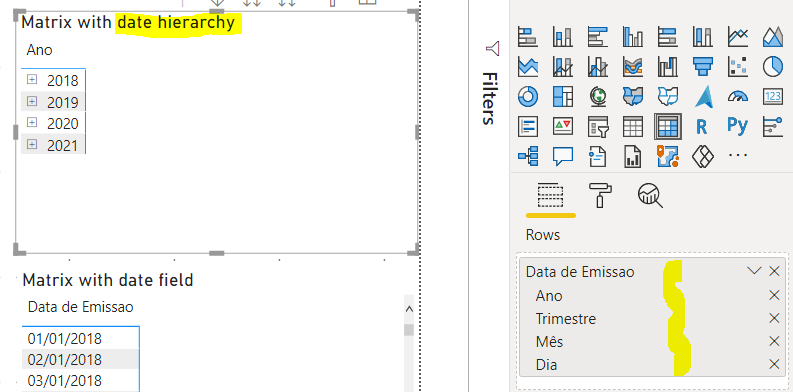Select the treemap visual

(562, 96)
